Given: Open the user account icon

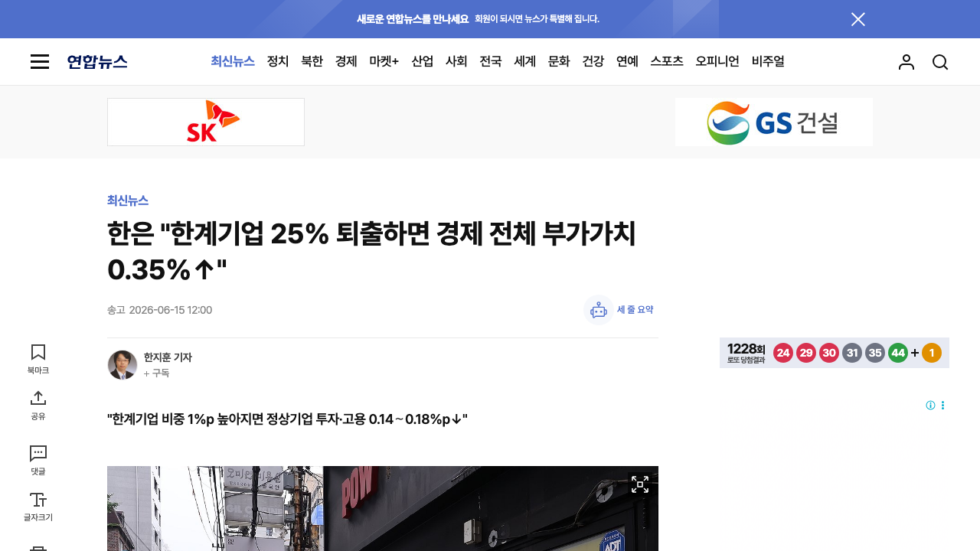Looking at the screenshot, I should [906, 62].
